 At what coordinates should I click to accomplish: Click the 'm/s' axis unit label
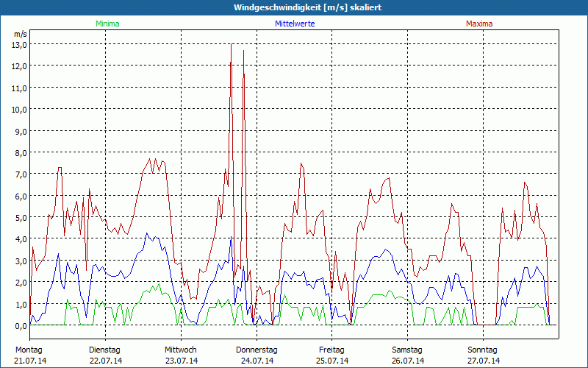(x=21, y=34)
